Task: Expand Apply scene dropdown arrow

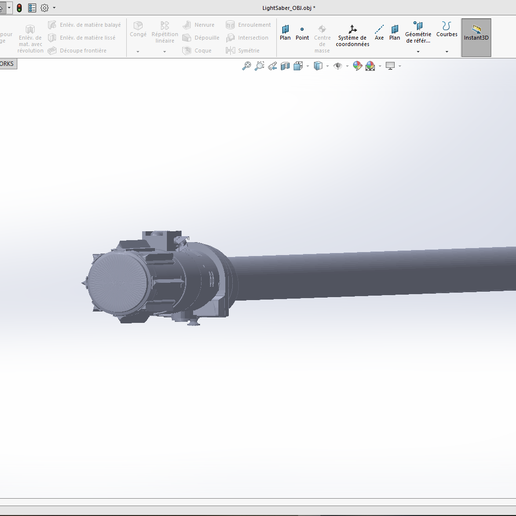Action: (x=380, y=66)
